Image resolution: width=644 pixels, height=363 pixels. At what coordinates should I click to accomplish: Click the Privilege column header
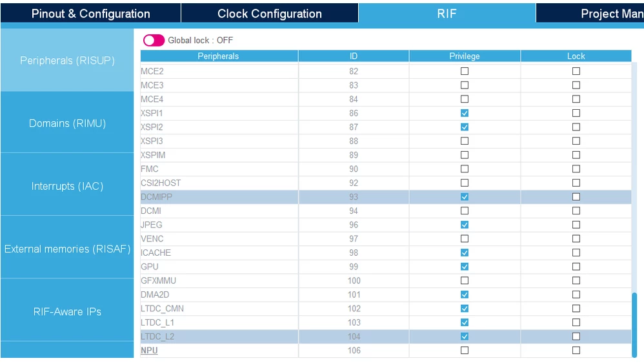pyautogui.click(x=465, y=56)
